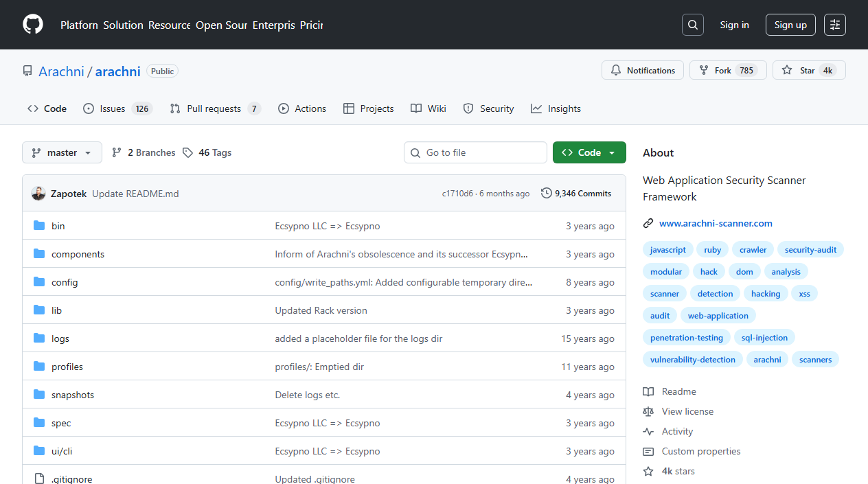The width and height of the screenshot is (868, 484).
Task: Click the Custom properties icon
Action: (x=648, y=451)
